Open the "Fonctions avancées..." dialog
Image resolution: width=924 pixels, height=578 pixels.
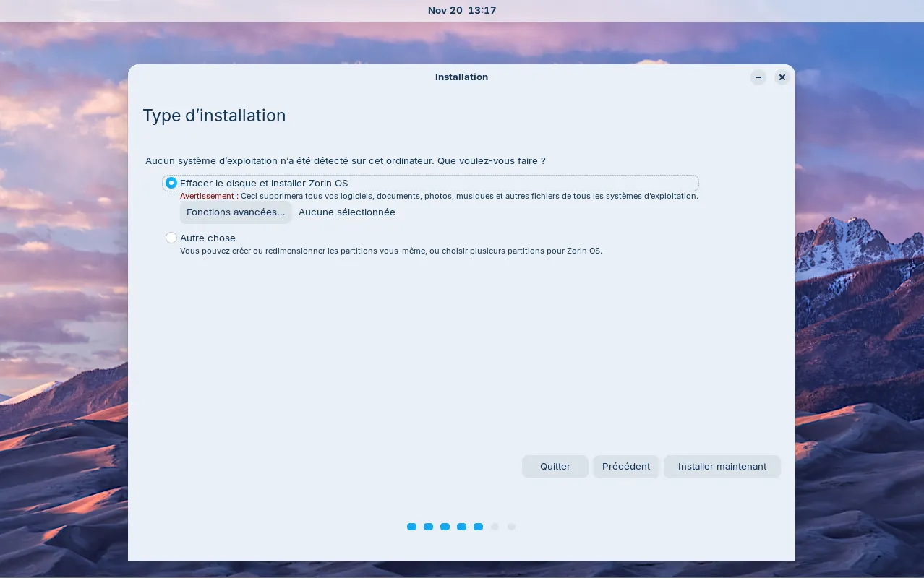tap(236, 212)
